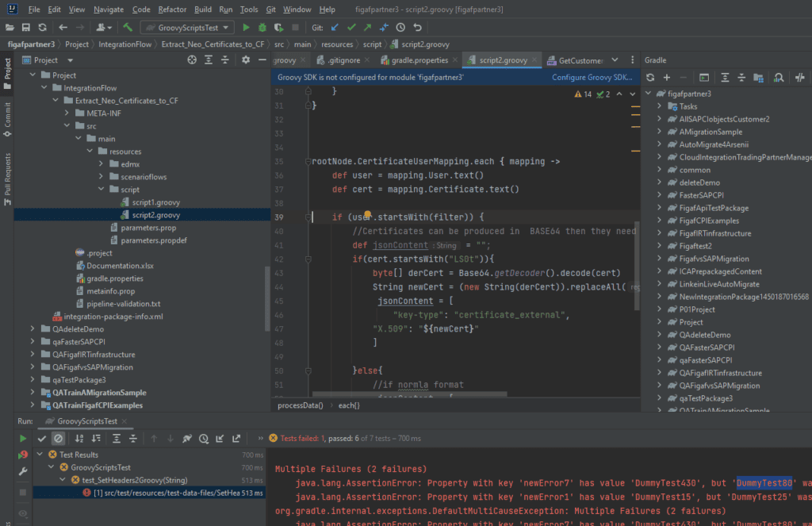The width and height of the screenshot is (812, 526).
Task: Toggle sort by duration in test results
Action: pyautogui.click(x=96, y=439)
